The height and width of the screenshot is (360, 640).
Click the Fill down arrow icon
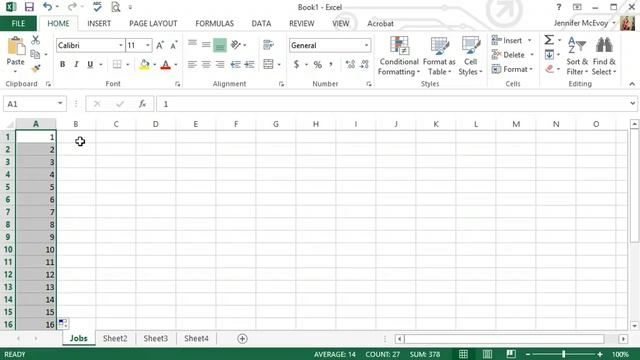tap(549, 54)
